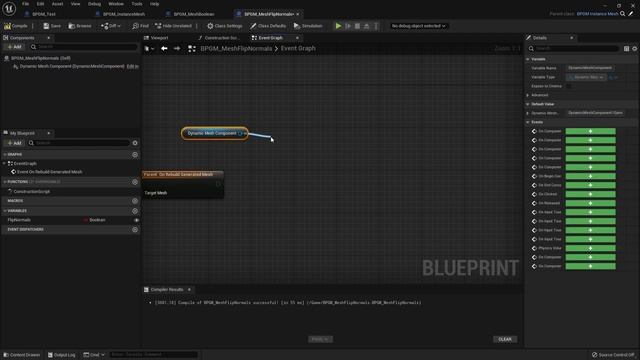Click the red Boolean type pill of FlipNormals
Viewport: 640px width, 360px height.
[86, 220]
